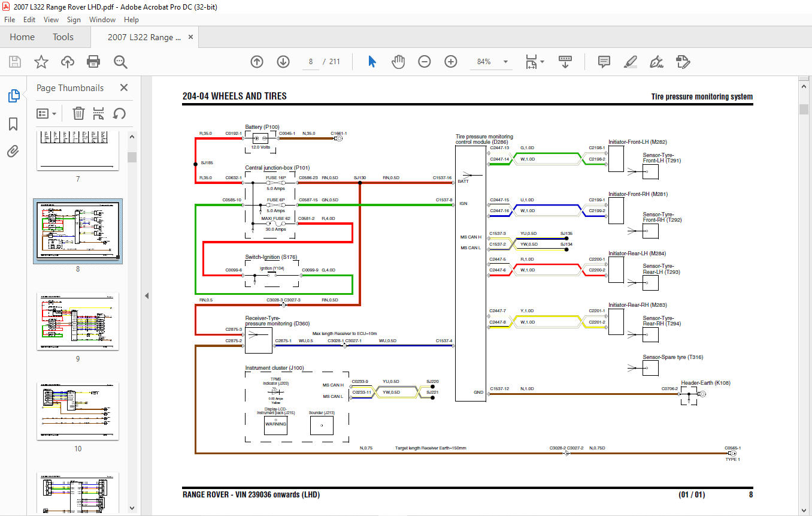
Task: Select page 9 thumbnail
Action: click(78, 321)
